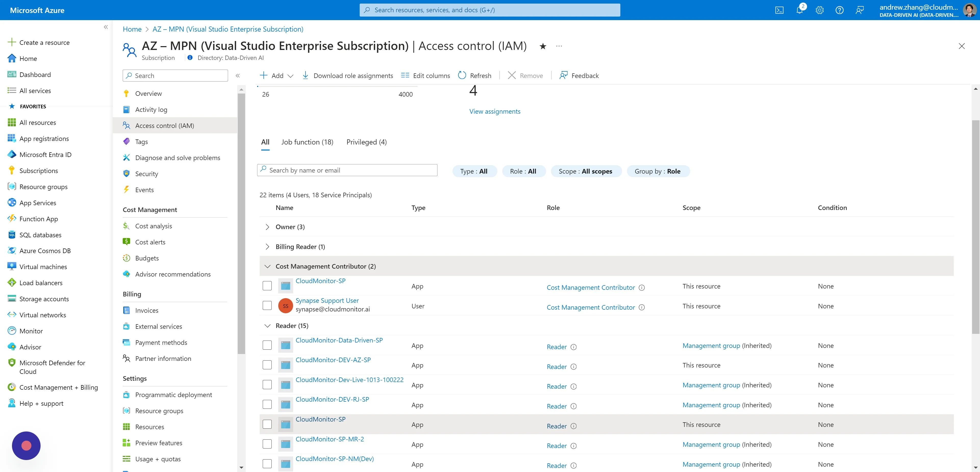Collapse the Cost Management Contributor (2) group

click(x=267, y=266)
